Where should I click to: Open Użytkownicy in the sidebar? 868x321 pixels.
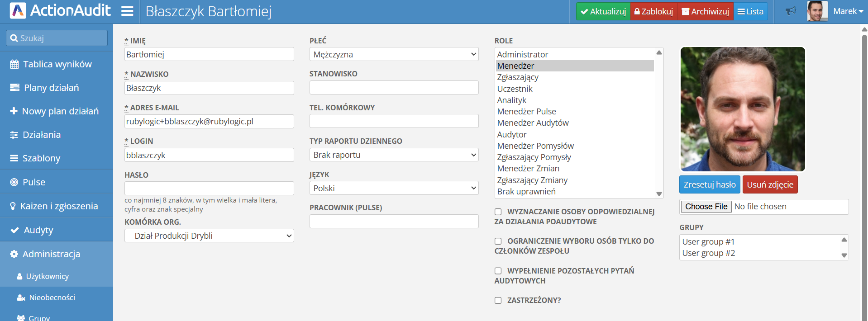point(47,276)
